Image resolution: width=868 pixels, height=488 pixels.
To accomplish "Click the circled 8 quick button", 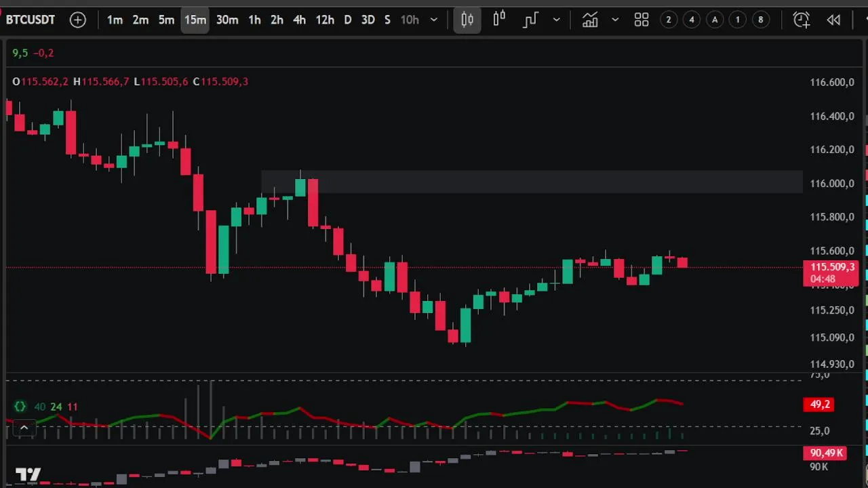I will [x=761, y=20].
